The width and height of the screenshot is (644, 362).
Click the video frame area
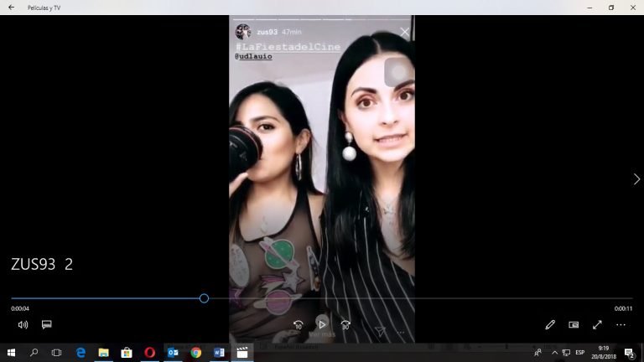point(322,168)
